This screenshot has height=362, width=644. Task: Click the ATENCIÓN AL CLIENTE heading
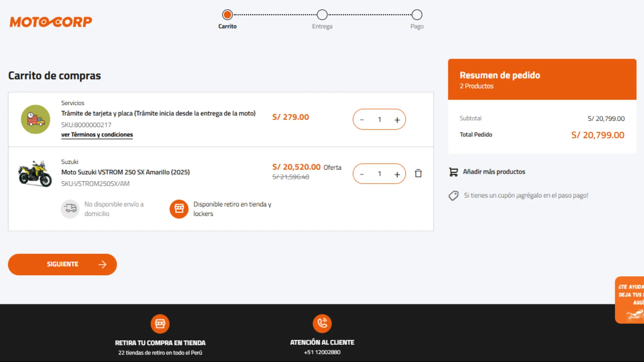tap(322, 342)
